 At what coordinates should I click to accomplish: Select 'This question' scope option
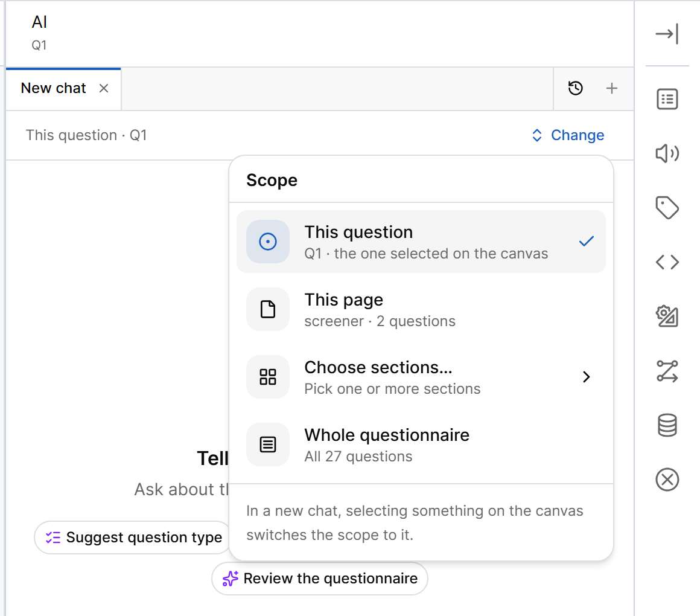(421, 242)
